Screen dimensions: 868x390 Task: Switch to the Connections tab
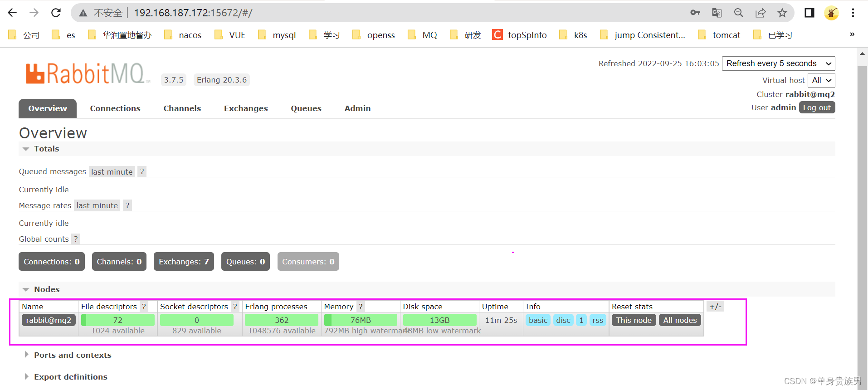click(x=115, y=108)
